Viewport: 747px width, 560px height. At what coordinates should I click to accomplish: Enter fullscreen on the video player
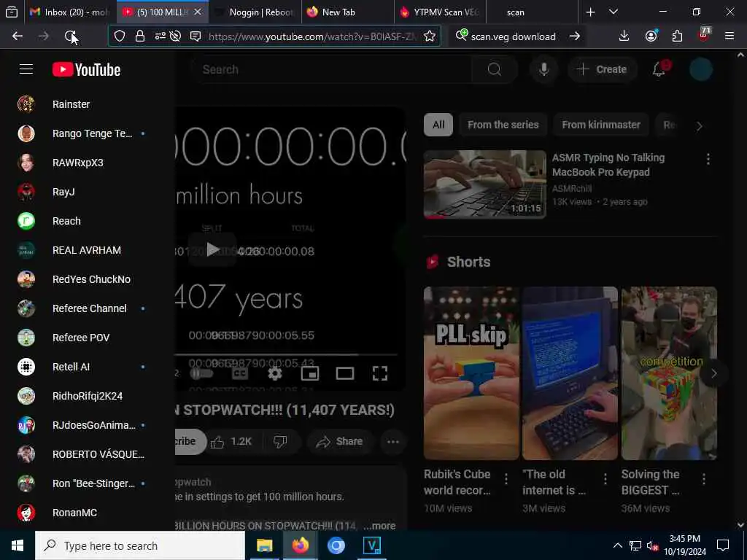379,374
